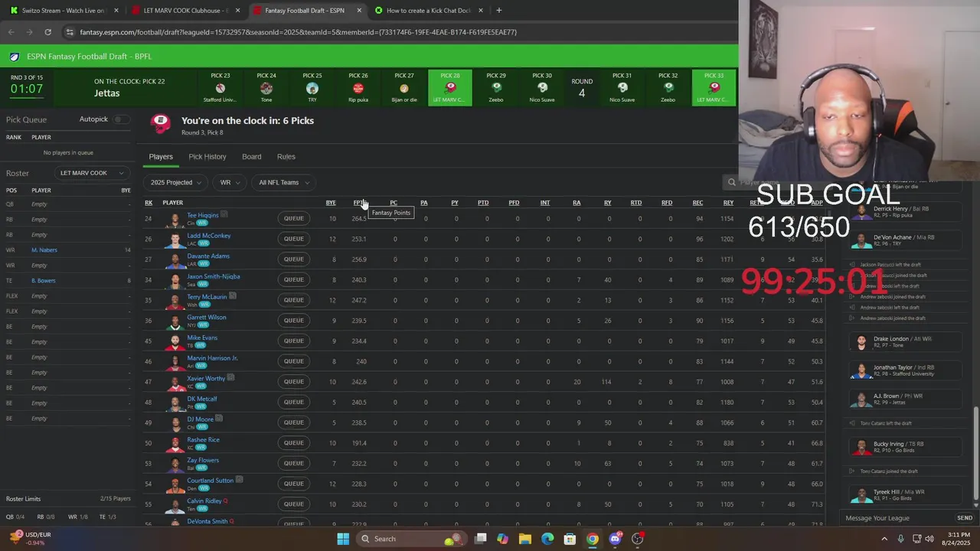980x551 pixels.
Task: Queue Ladd McConkey
Action: point(294,239)
